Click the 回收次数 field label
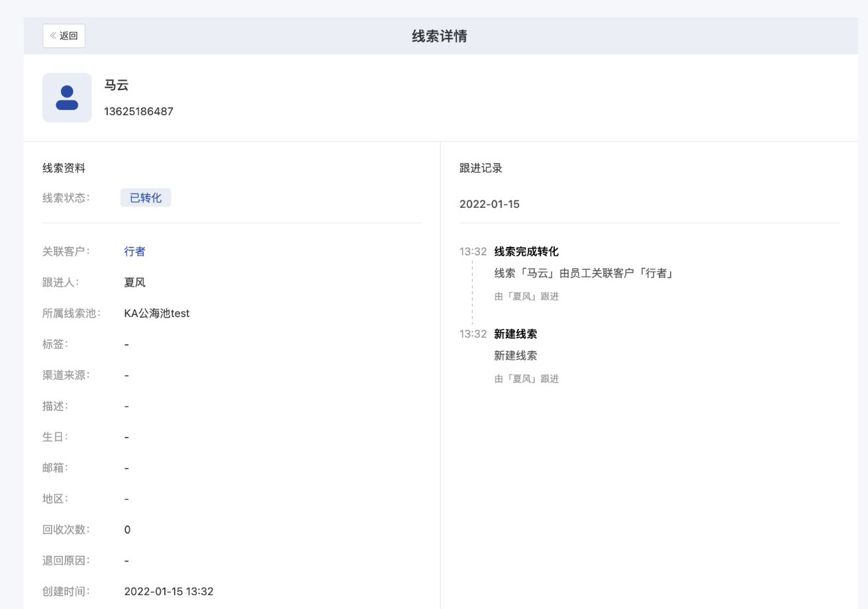Viewport: 868px width, 609px height. pyautogui.click(x=66, y=530)
